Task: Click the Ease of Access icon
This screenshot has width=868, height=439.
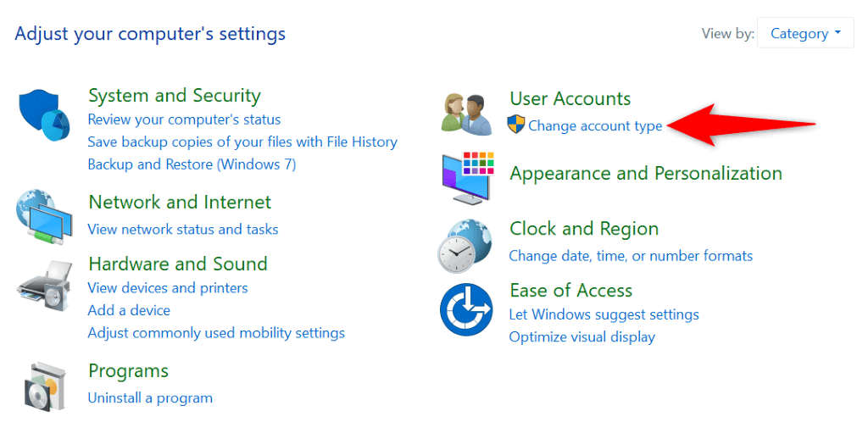Action: click(x=466, y=309)
